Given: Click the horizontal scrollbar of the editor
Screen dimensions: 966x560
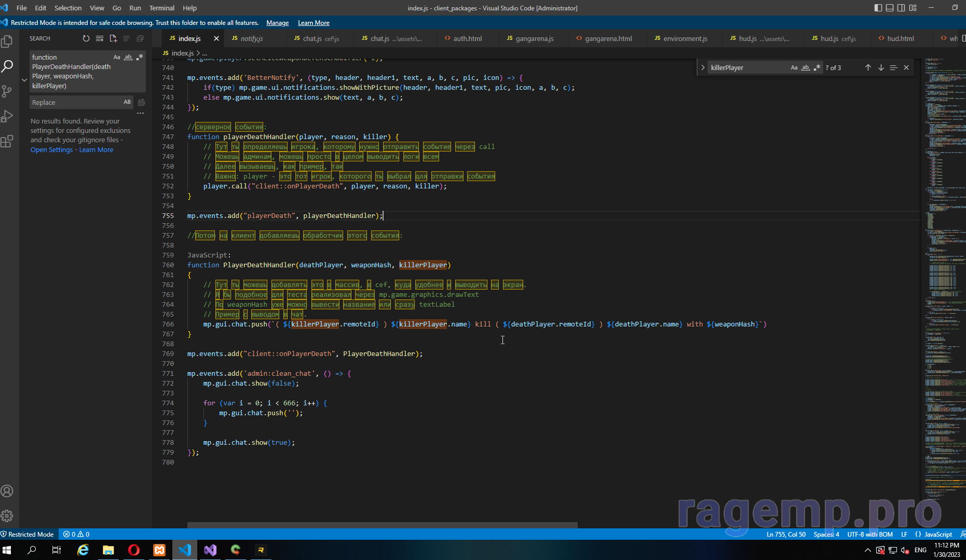Looking at the screenshot, I should tap(382, 525).
